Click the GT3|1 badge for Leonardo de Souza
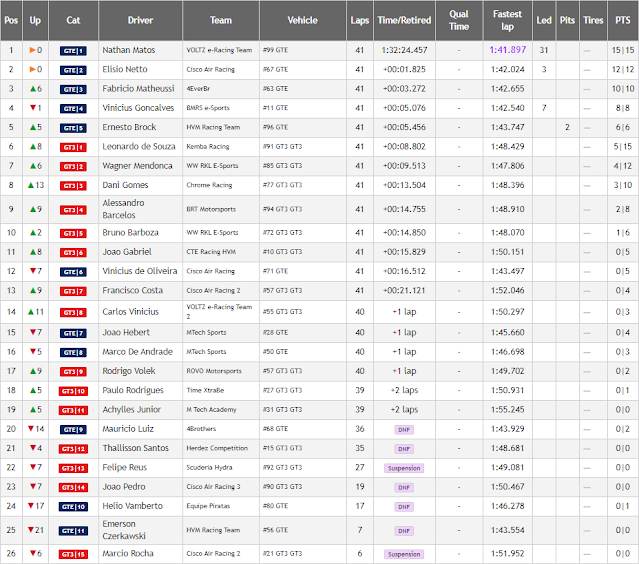This screenshot has width=639, height=564. pos(73,147)
